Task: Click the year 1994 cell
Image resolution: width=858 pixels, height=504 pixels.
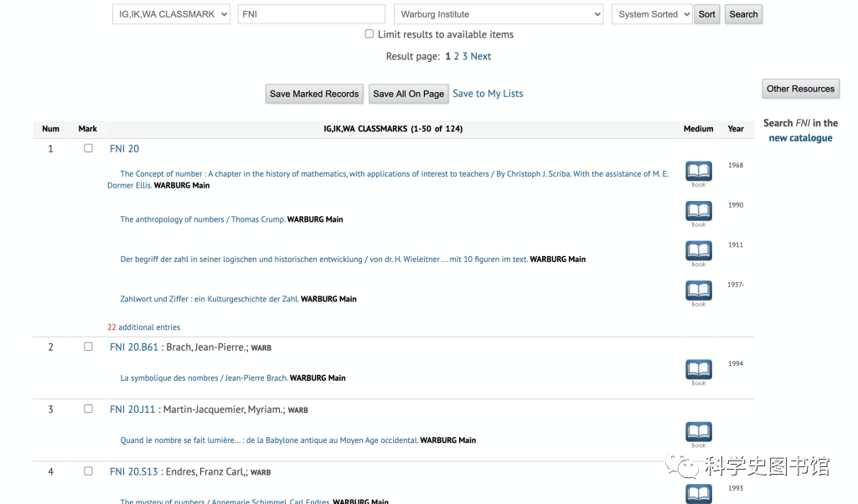Action: pyautogui.click(x=736, y=363)
